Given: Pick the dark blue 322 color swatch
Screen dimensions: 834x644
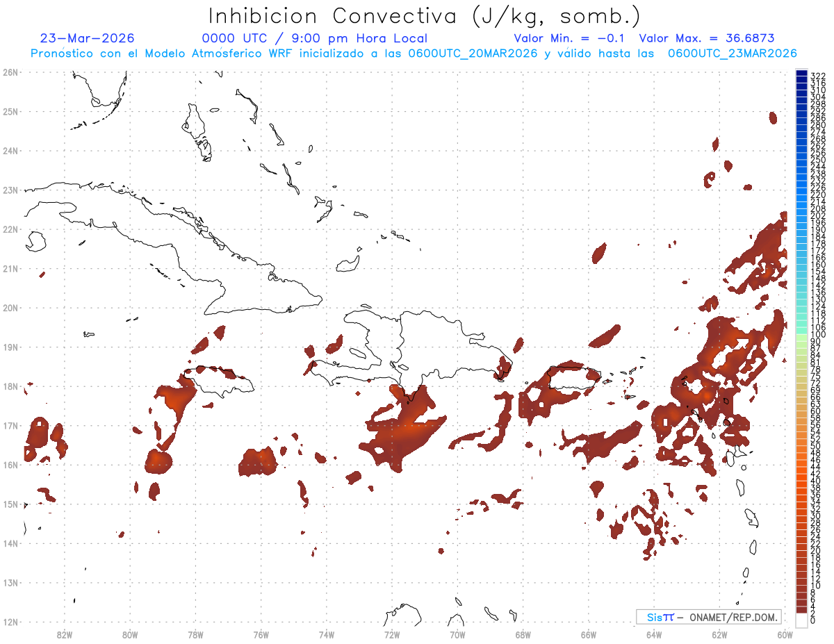Looking at the screenshot, I should point(801,75).
